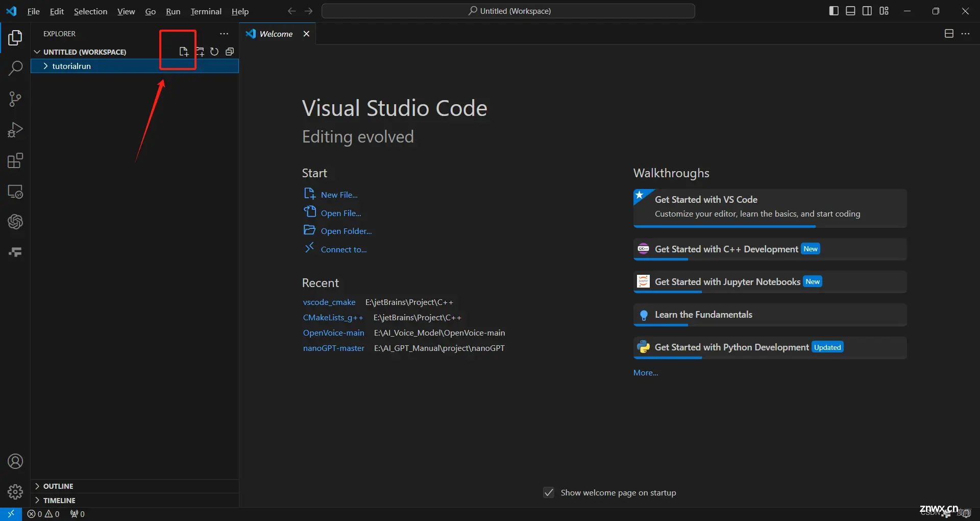Viewport: 980px width, 521px height.
Task: Toggle the Secondary Side Bar
Action: (867, 11)
